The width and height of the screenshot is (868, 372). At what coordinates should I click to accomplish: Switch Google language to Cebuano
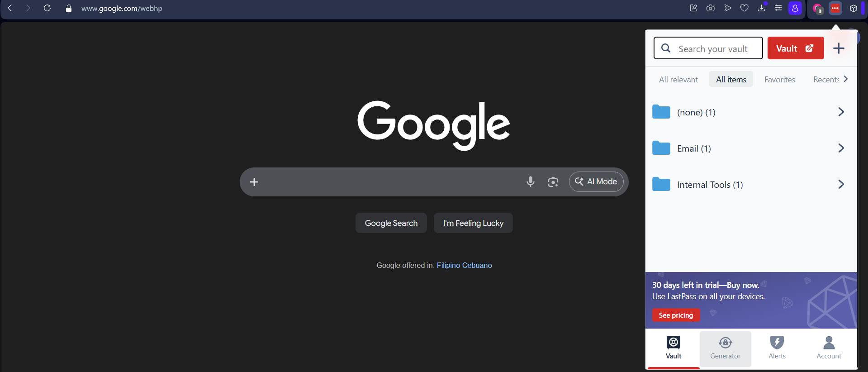[x=477, y=265]
